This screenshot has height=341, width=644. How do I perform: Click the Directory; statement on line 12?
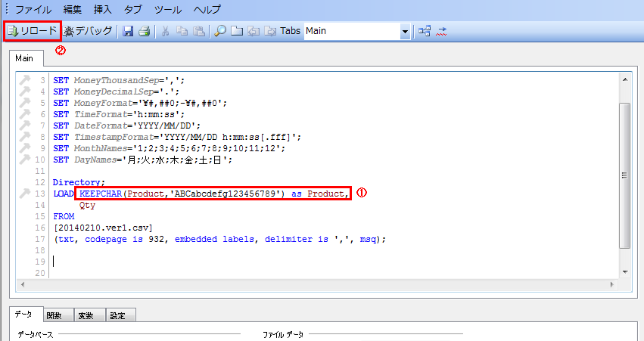[x=79, y=182]
